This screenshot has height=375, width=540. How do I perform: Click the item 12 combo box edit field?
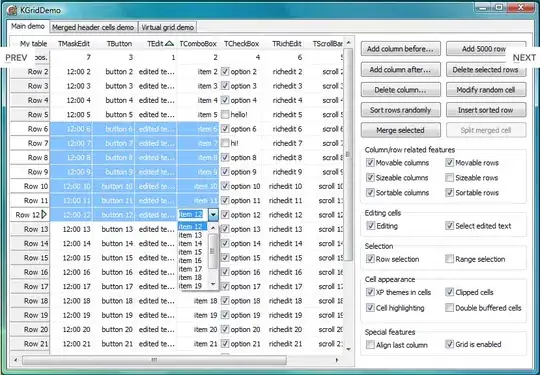(193, 215)
